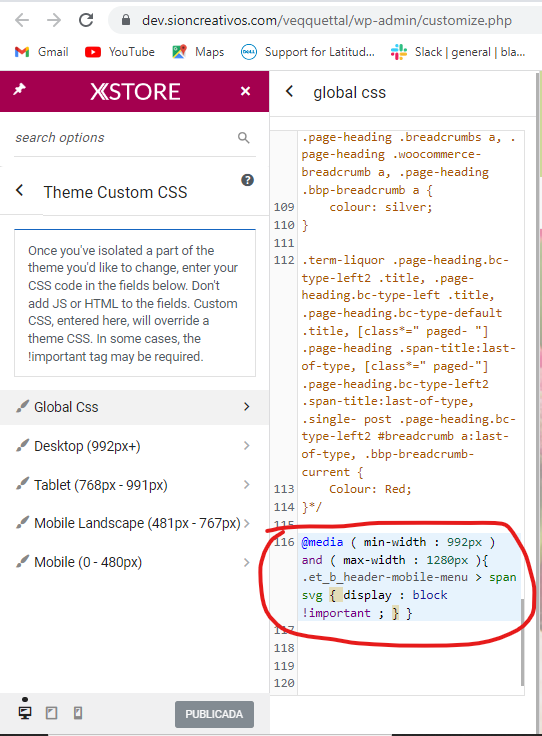Open the Maps bookmark
The image size is (542, 736).
click(x=198, y=52)
